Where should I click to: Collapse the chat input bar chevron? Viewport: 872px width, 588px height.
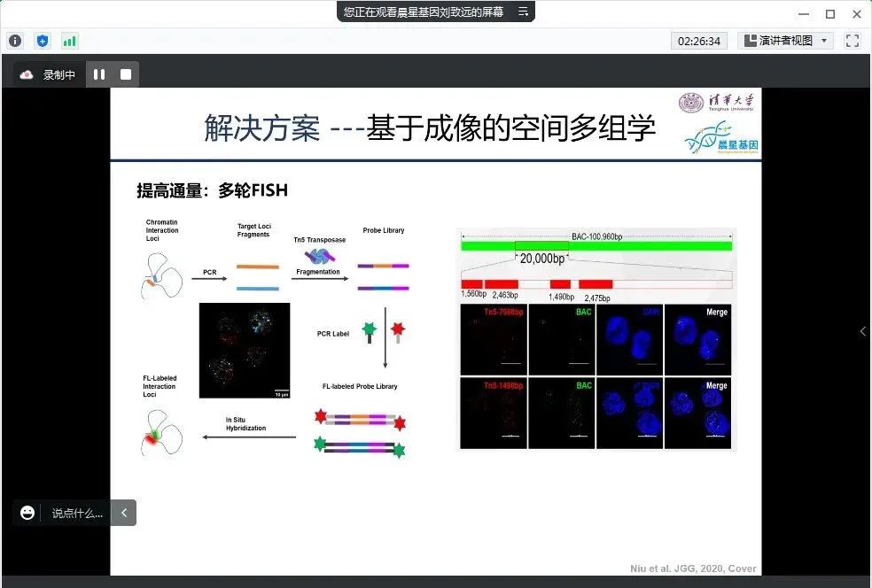tap(124, 513)
